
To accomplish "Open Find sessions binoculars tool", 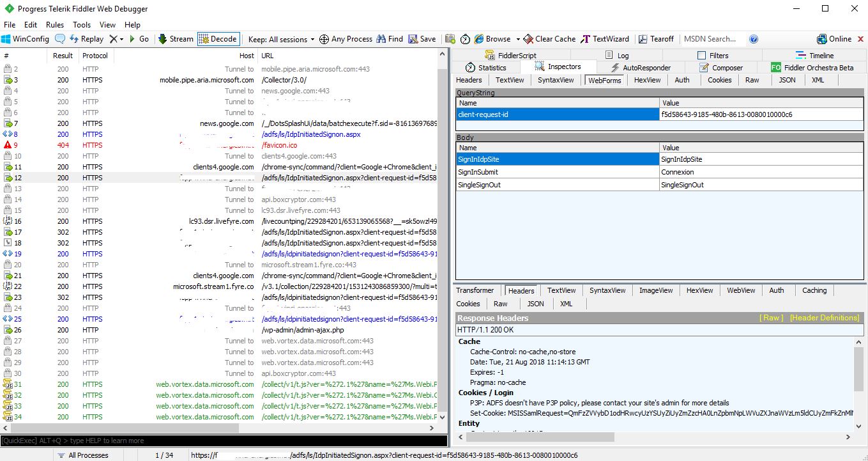I will (x=390, y=39).
